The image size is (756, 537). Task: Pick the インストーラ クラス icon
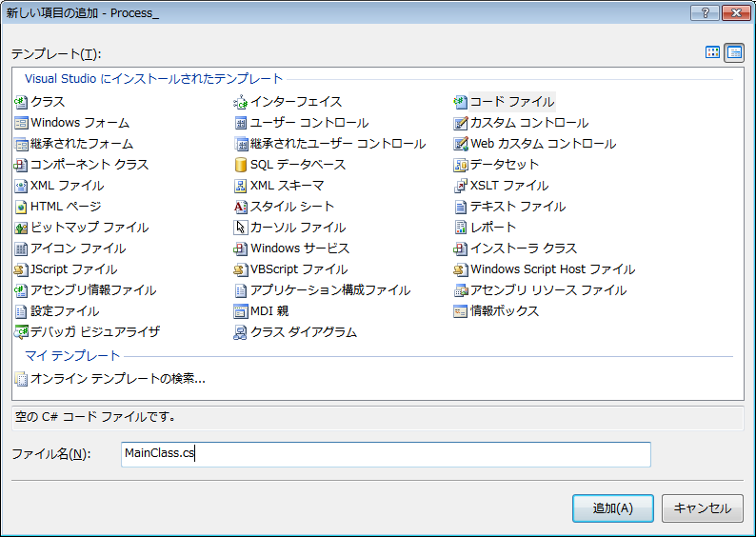[x=461, y=249]
